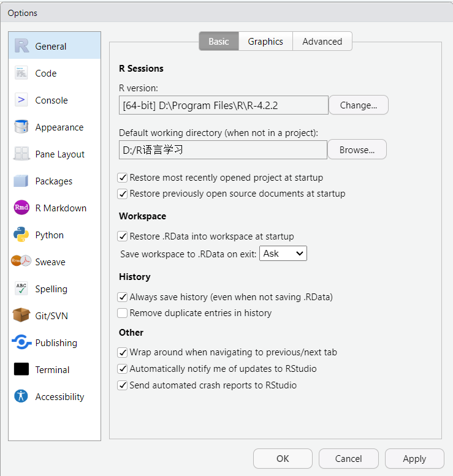Select the Sweave category label
This screenshot has width=453, height=476.
[50, 262]
